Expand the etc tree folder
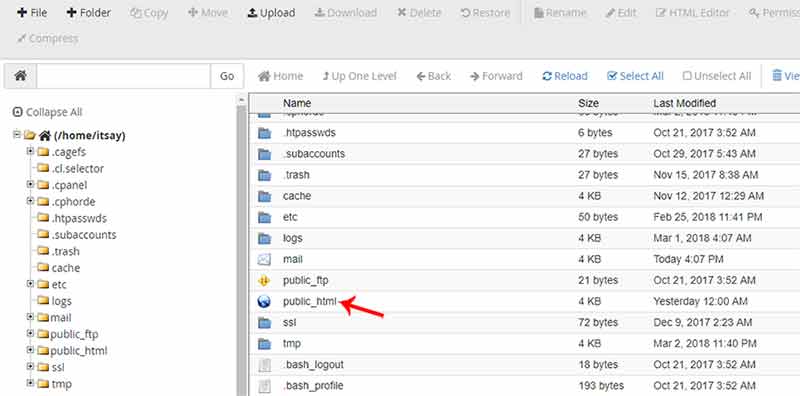Viewport: 800px width, 396px height. [x=30, y=284]
